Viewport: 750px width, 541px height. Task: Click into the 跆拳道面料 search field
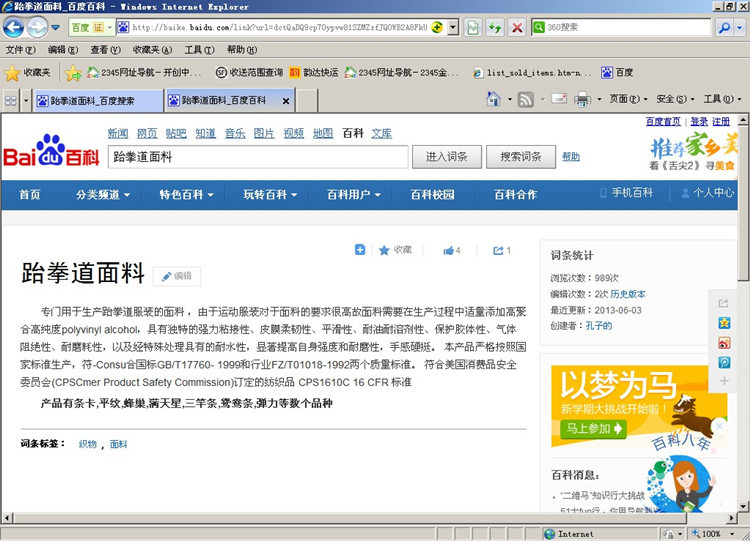[x=258, y=157]
